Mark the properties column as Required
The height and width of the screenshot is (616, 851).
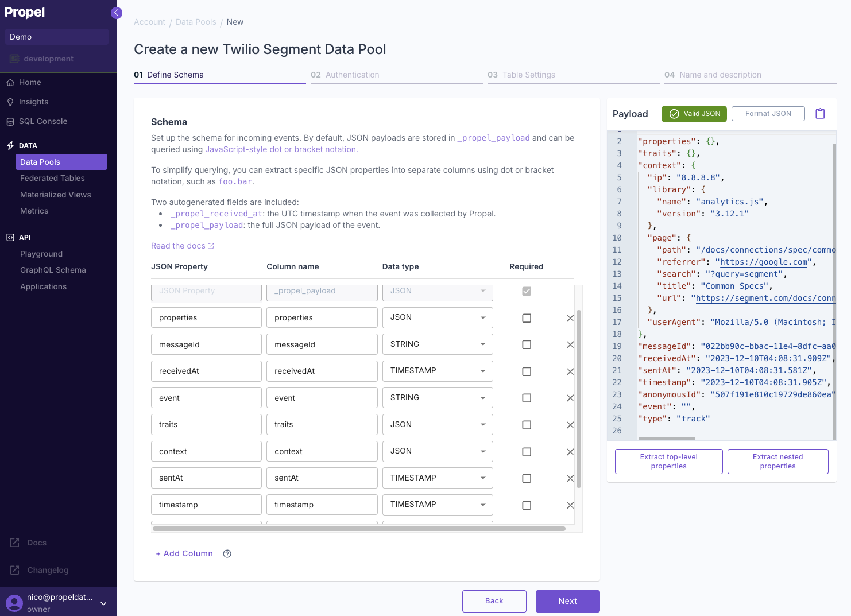click(527, 317)
